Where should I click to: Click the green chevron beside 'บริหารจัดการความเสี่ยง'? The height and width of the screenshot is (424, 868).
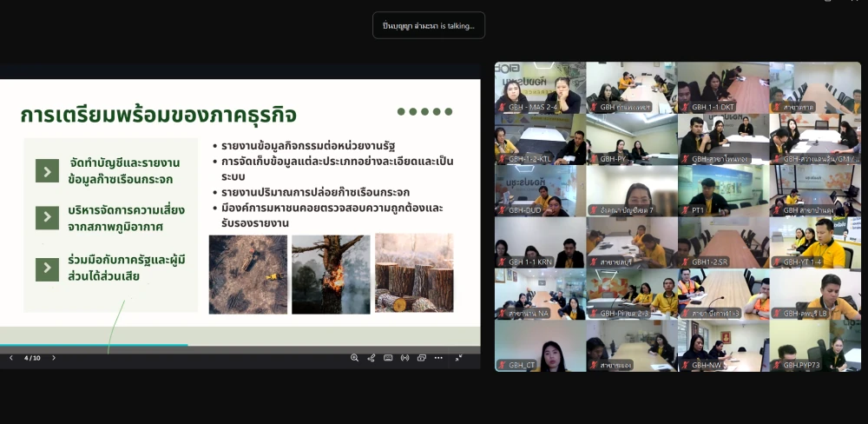(47, 218)
